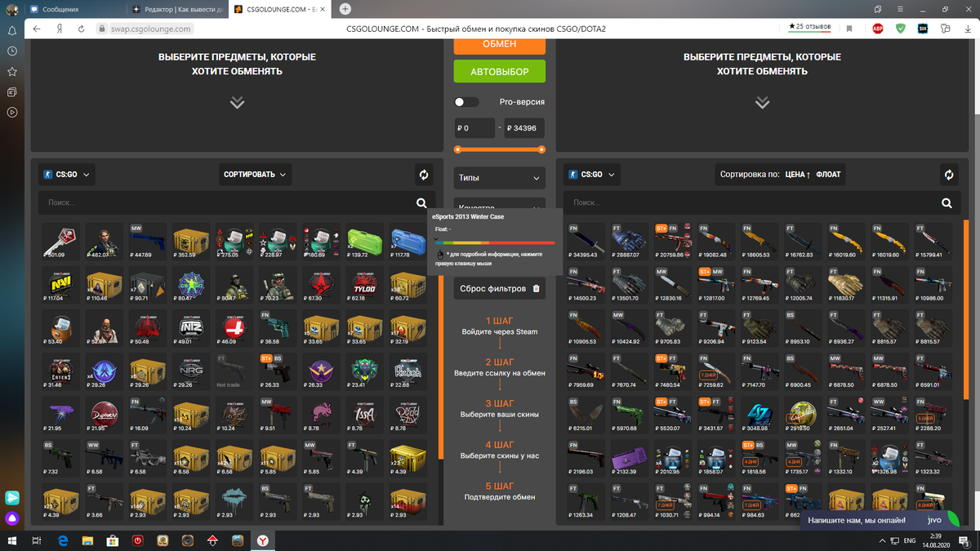Click the green АВТОВЫБОР button

pyautogui.click(x=499, y=72)
